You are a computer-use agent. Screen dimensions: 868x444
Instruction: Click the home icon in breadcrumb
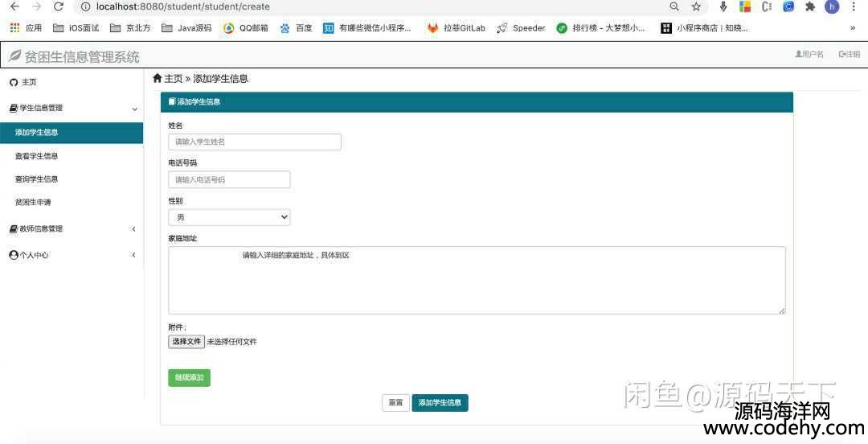[x=158, y=78]
